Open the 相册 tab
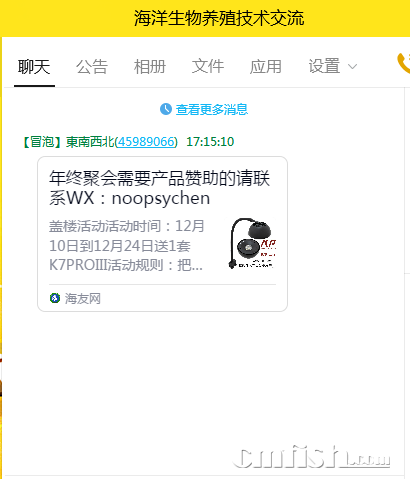The image size is (410, 479). tap(150, 67)
